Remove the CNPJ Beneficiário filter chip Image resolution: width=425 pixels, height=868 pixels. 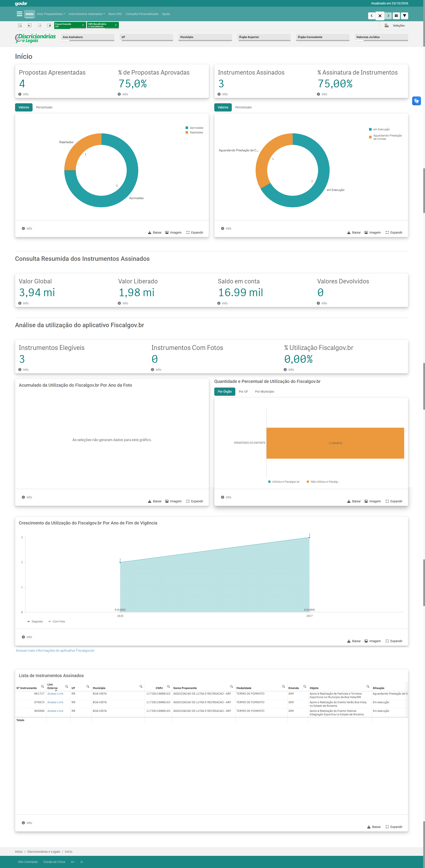[116, 25]
